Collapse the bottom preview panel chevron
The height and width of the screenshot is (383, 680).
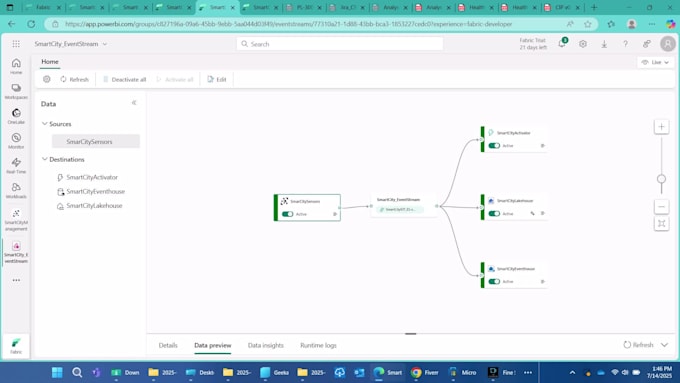[x=664, y=345]
